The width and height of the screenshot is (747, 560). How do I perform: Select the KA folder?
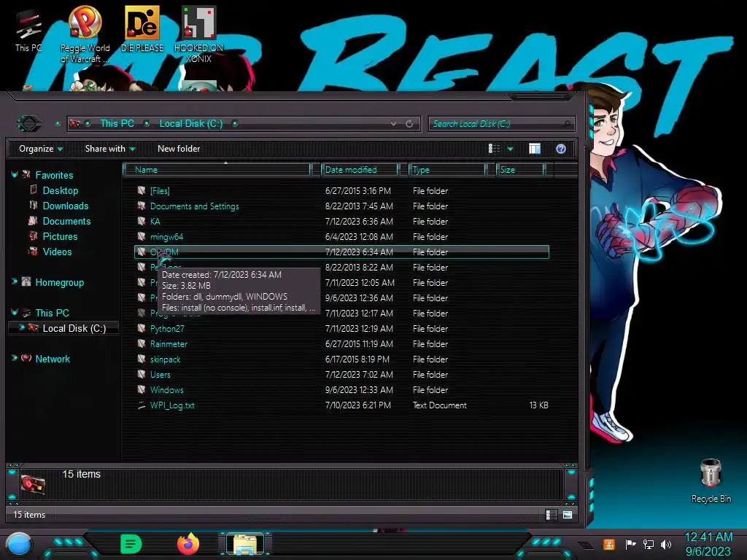coord(341,222)
